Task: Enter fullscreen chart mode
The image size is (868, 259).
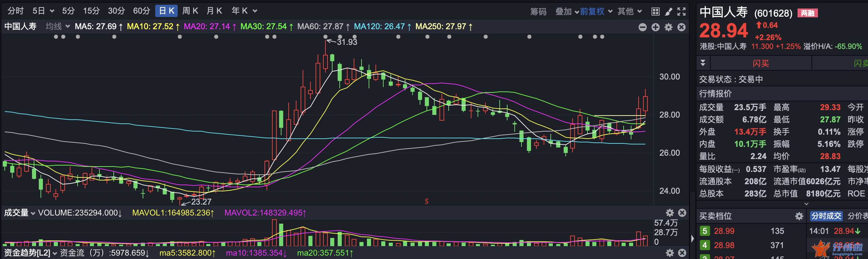Action: [x=681, y=12]
